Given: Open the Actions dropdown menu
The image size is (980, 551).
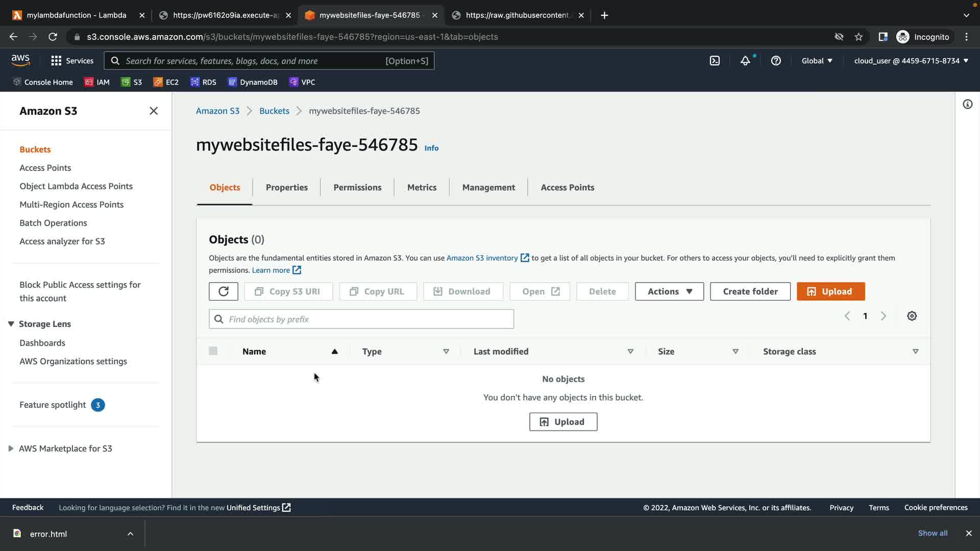Looking at the screenshot, I should [x=669, y=291].
